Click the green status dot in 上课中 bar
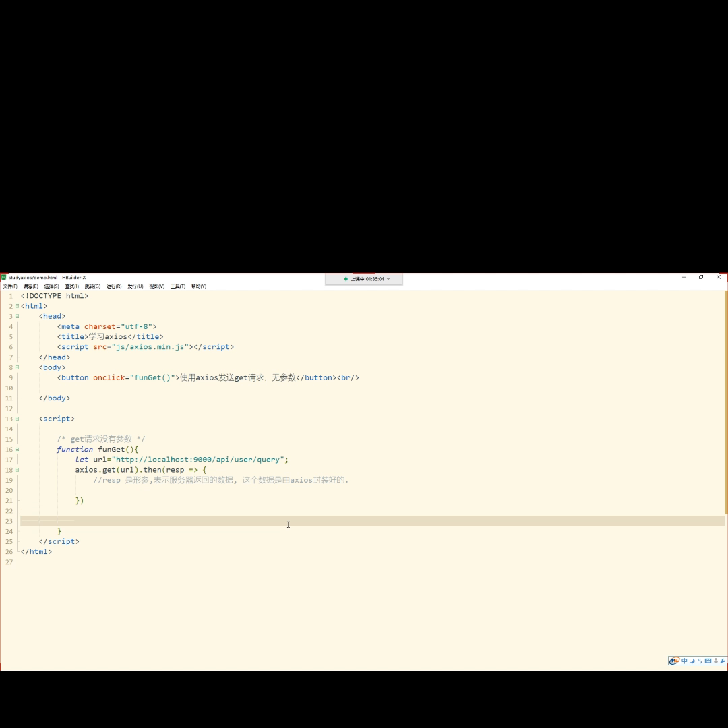This screenshot has height=728, width=728. pyautogui.click(x=345, y=279)
